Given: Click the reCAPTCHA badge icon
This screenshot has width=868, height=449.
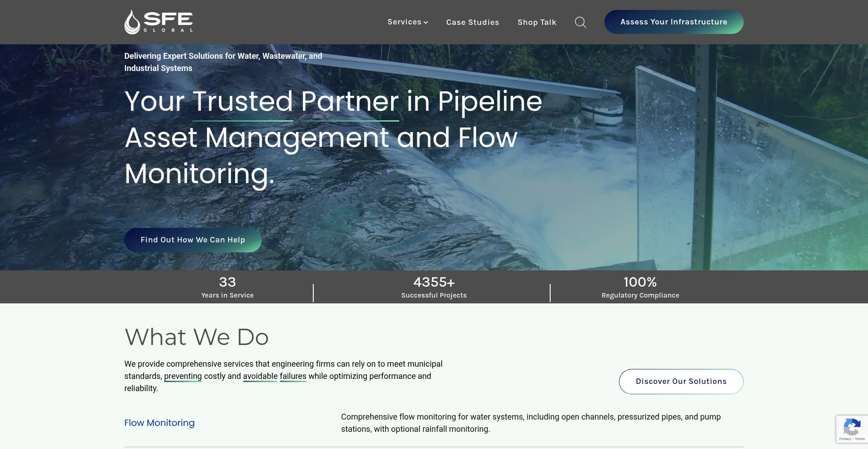Looking at the screenshot, I should click(852, 427).
